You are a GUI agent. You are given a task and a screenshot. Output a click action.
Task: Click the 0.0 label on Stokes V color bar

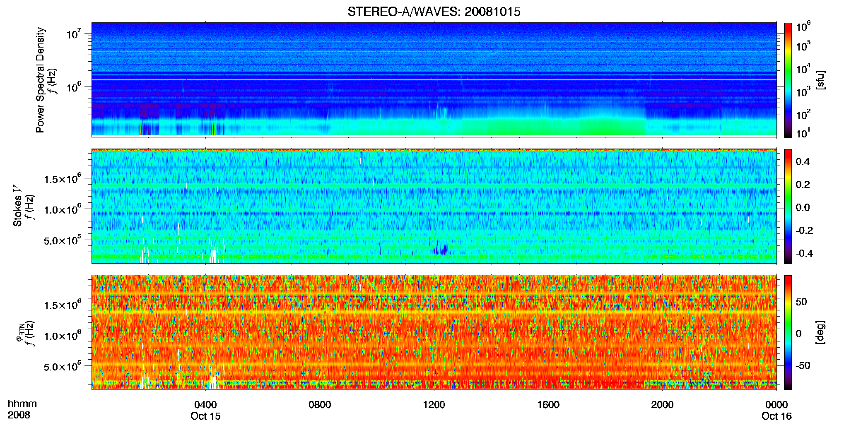(803, 208)
